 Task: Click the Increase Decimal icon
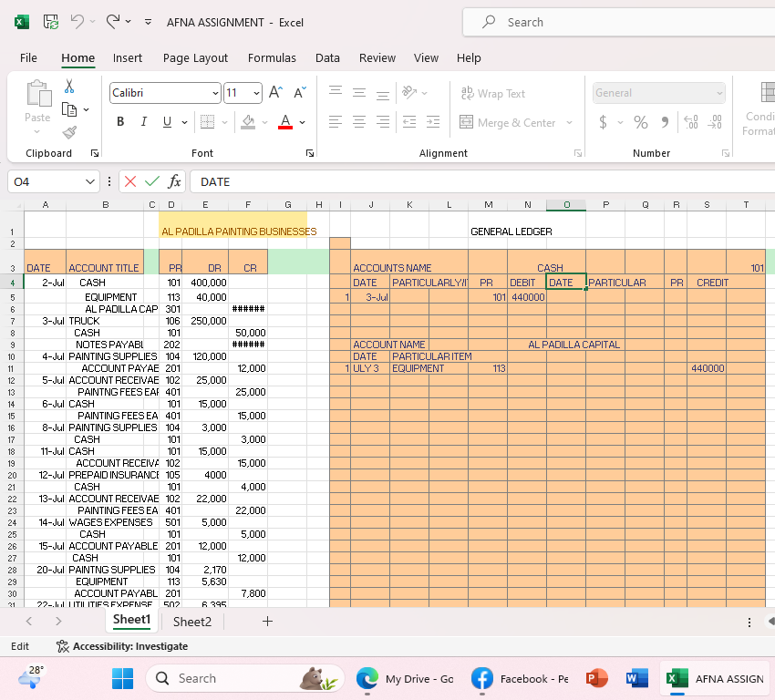(x=691, y=121)
